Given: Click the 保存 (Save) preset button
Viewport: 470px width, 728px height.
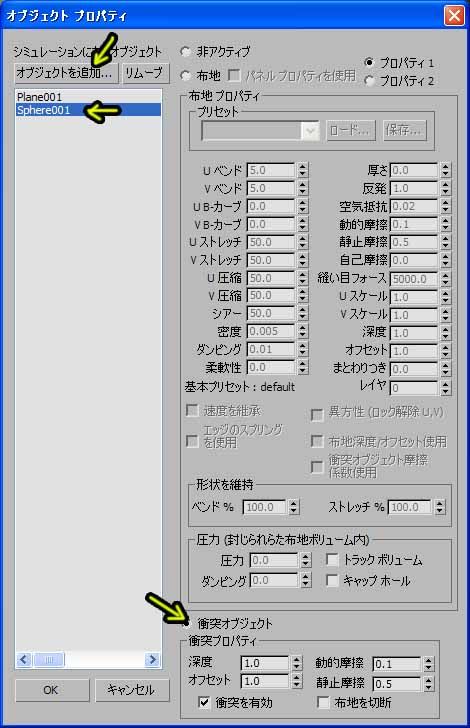Looking at the screenshot, I should pos(403,130).
